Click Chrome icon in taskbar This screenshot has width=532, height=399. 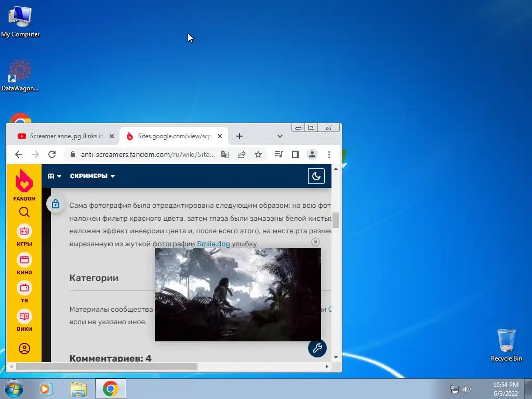point(111,389)
